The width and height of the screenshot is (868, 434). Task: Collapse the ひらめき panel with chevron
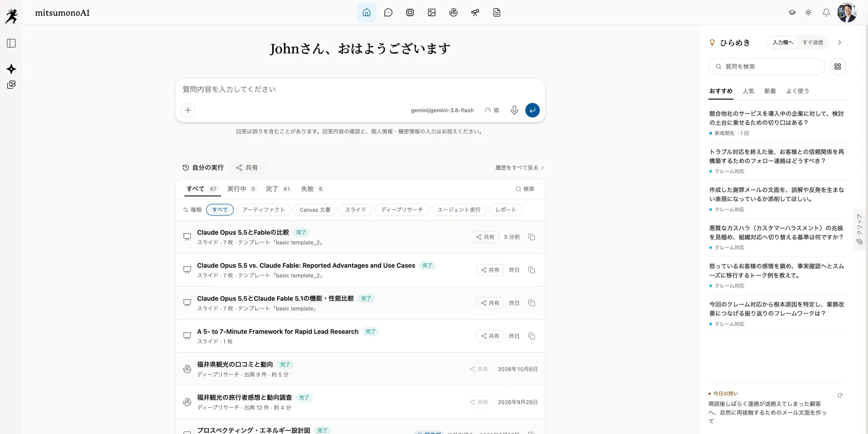pyautogui.click(x=840, y=43)
